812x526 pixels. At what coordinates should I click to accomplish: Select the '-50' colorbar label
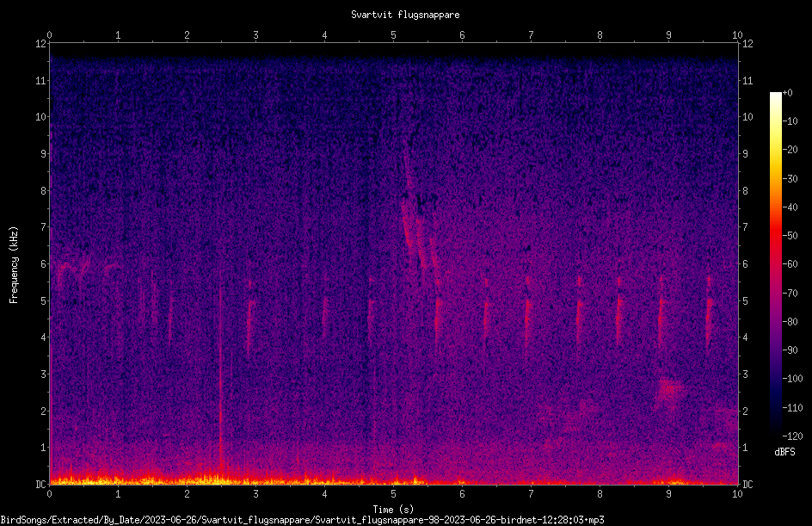click(x=790, y=236)
